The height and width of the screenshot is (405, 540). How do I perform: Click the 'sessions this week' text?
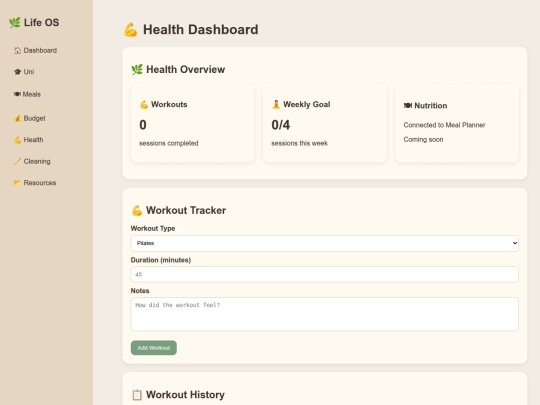tap(299, 143)
